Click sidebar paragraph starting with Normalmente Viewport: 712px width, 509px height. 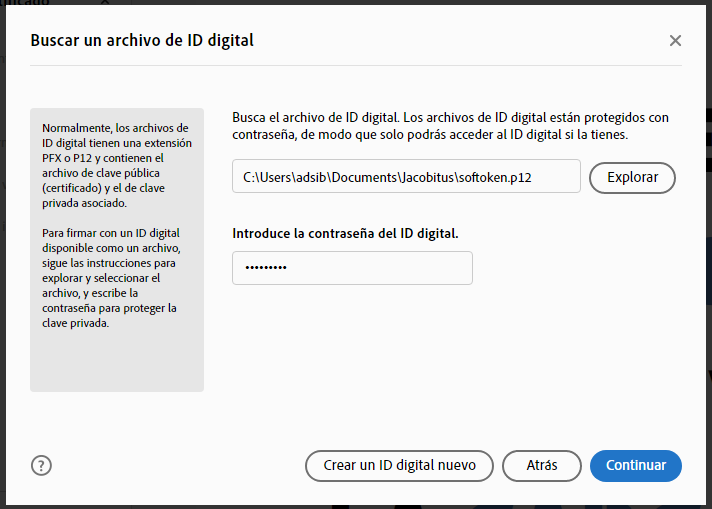[116, 165]
